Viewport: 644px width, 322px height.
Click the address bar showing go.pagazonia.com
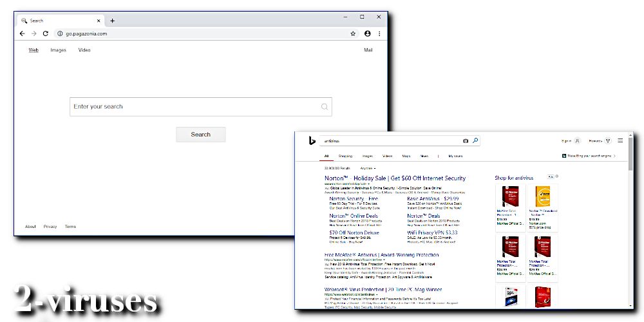pyautogui.click(x=205, y=33)
